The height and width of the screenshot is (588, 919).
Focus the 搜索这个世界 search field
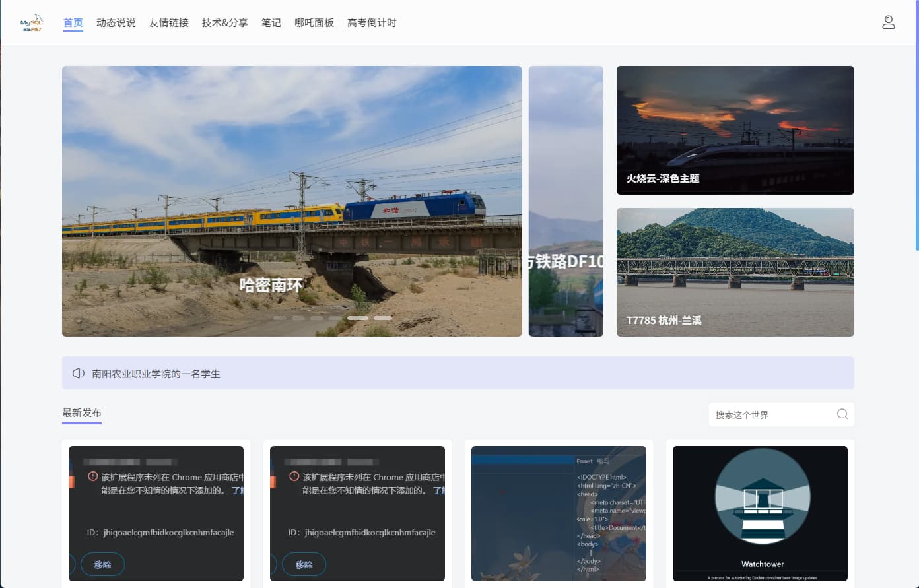[772, 414]
